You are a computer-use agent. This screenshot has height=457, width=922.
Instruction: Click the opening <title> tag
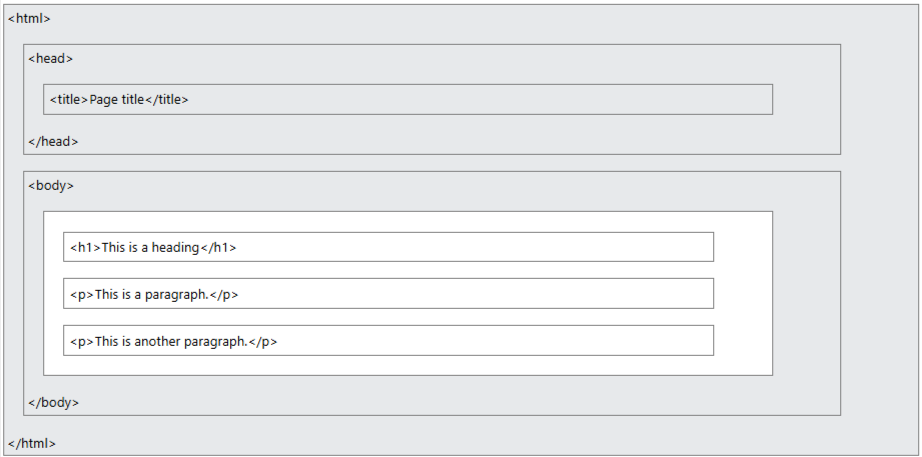coord(69,100)
